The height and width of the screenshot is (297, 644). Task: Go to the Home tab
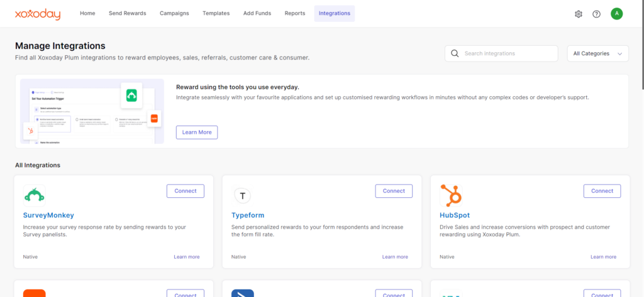[87, 14]
